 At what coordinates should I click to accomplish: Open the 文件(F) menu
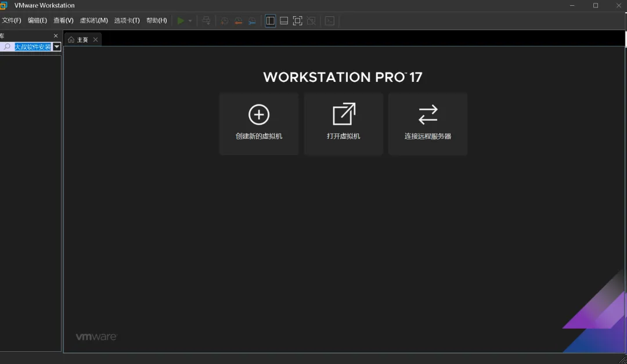pos(11,20)
